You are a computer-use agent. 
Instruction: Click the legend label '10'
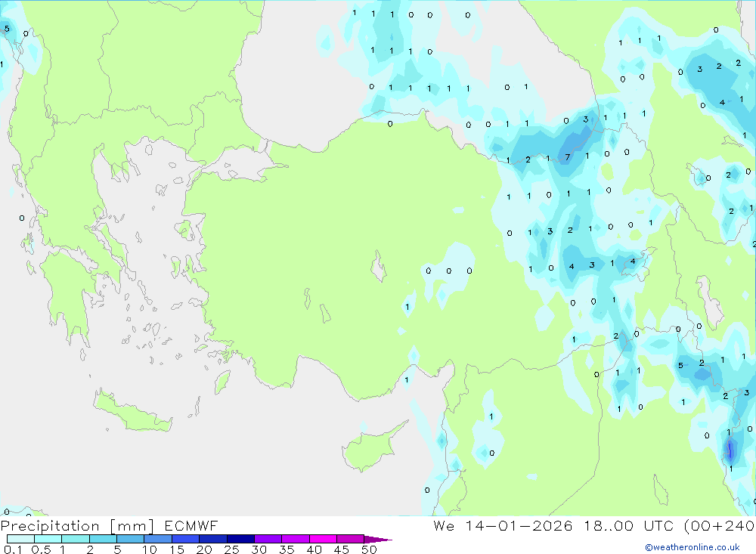[150, 549]
